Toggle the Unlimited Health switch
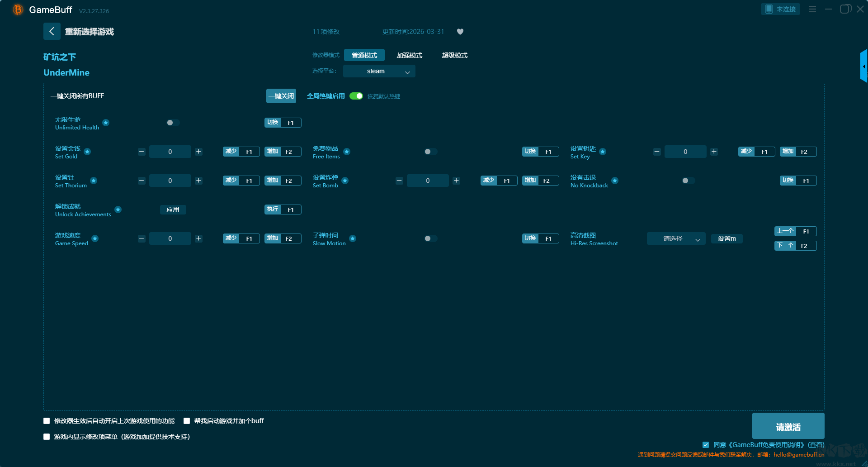The image size is (868, 467). tap(173, 123)
